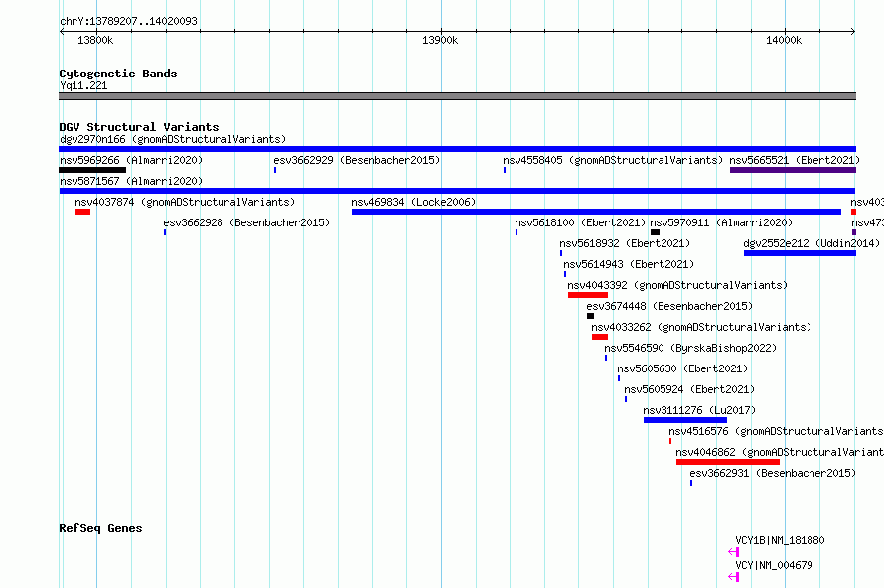
Task: Select the nsv4046862 red variant bar
Action: (x=728, y=462)
